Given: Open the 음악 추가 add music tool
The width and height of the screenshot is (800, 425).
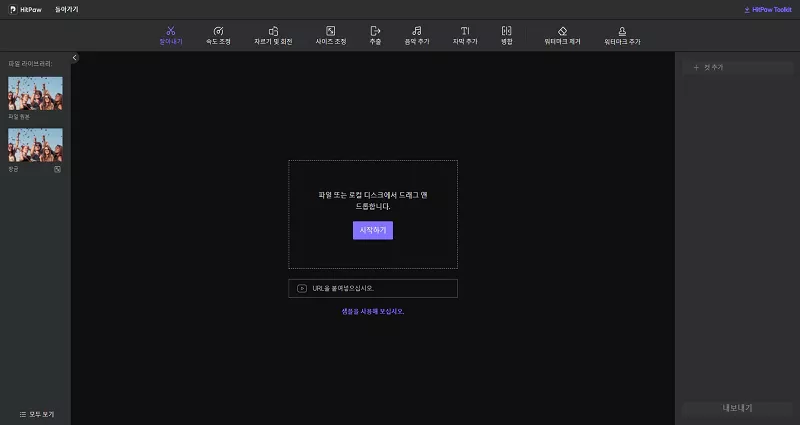Looking at the screenshot, I should pos(416,35).
